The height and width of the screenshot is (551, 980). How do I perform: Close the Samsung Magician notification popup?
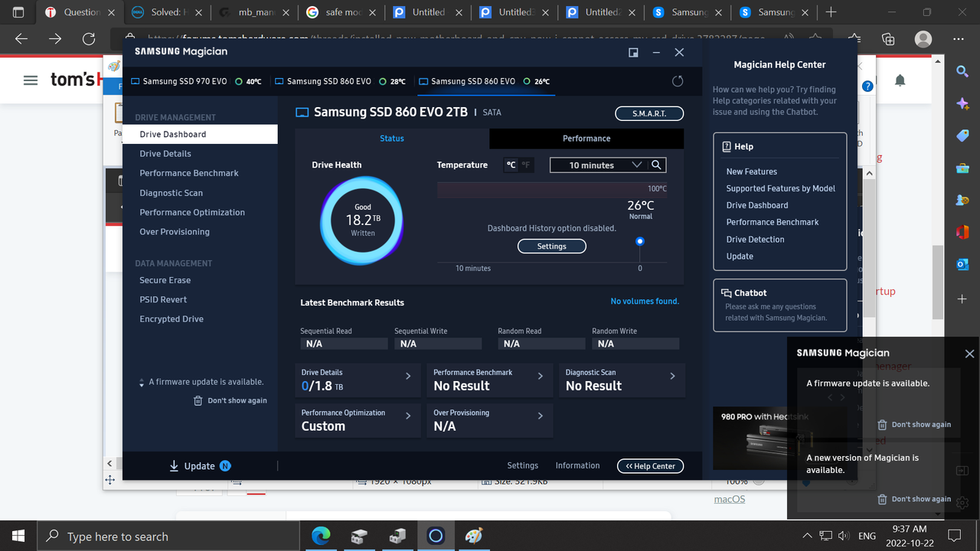pyautogui.click(x=969, y=354)
